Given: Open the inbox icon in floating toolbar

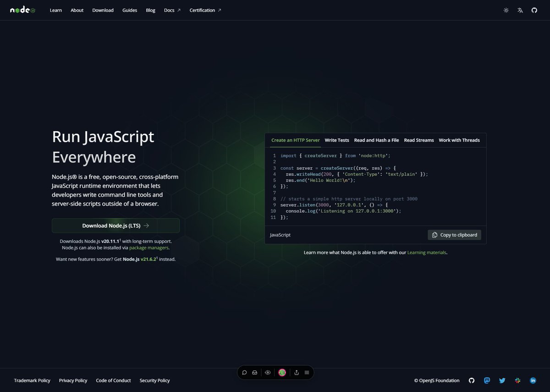Looking at the screenshot, I should pos(254,373).
